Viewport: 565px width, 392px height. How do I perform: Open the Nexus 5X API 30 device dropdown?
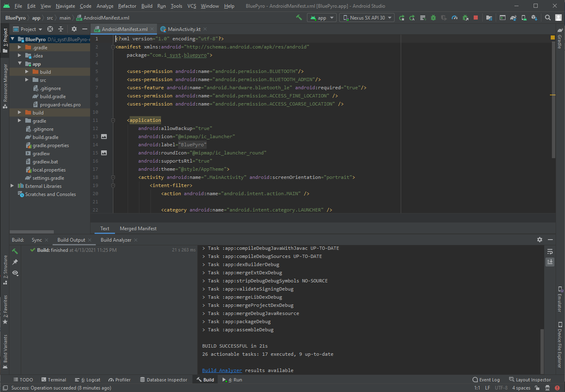point(367,18)
